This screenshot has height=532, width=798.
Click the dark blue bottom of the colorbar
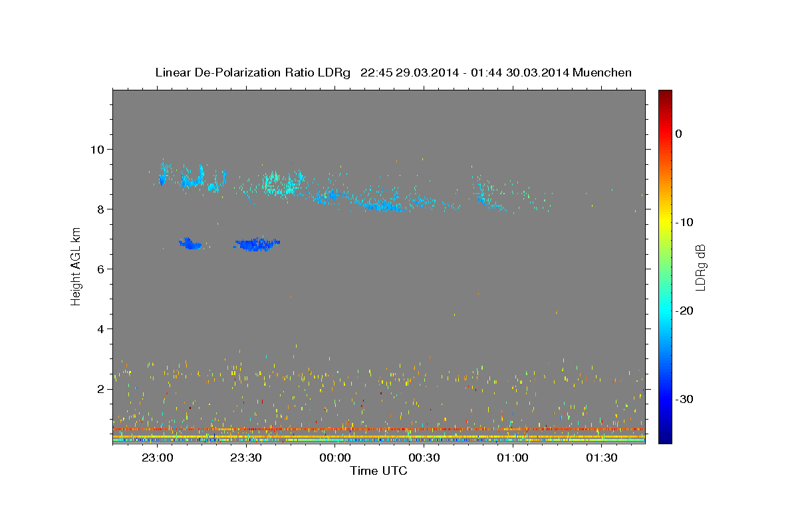(664, 436)
